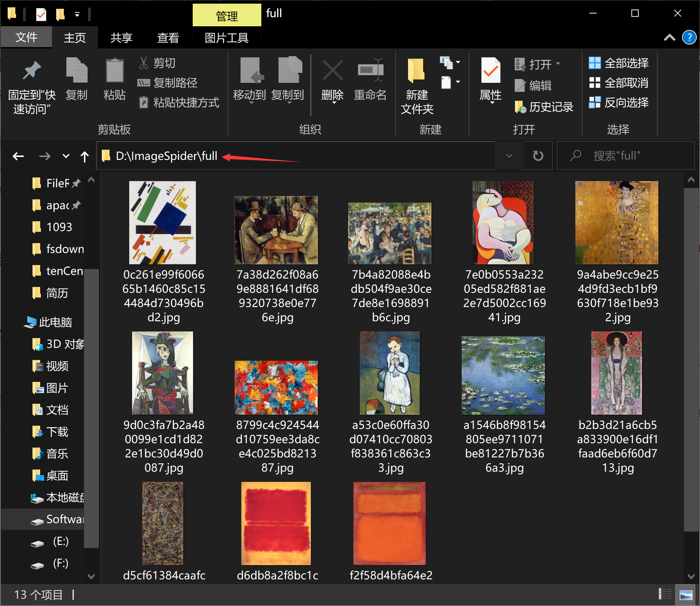Click Select none
700x606 pixels.
(619, 83)
